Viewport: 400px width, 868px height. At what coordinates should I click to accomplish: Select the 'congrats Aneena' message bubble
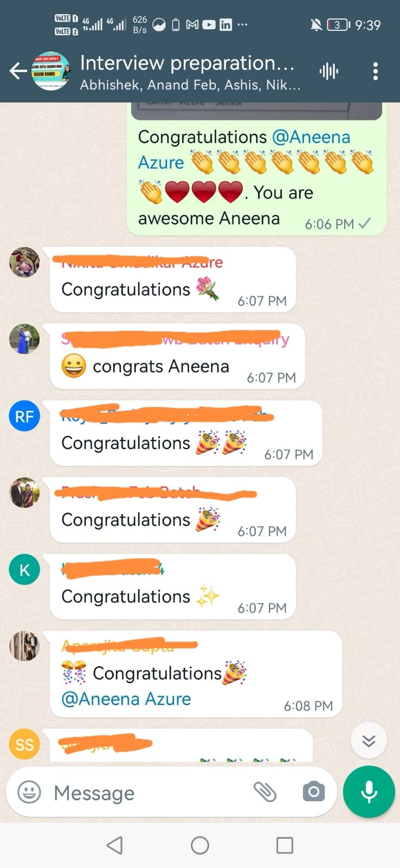(x=177, y=356)
